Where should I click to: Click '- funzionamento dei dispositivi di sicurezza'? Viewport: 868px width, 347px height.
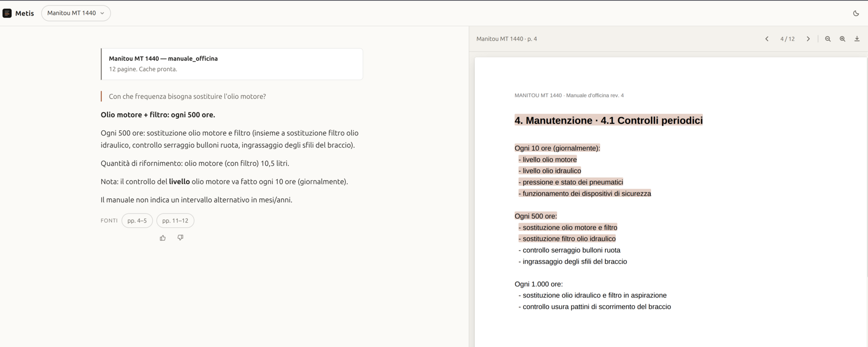click(585, 194)
